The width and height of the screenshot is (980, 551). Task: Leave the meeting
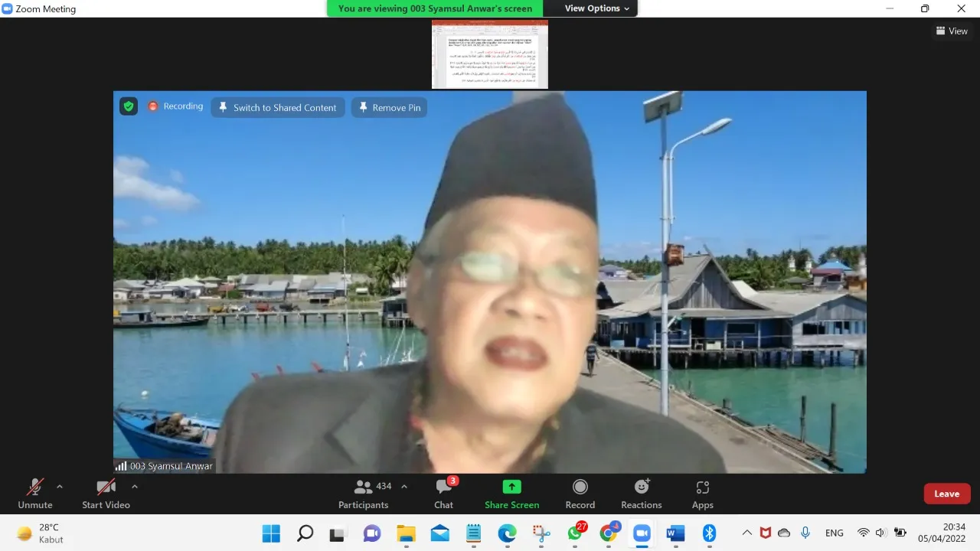point(946,494)
